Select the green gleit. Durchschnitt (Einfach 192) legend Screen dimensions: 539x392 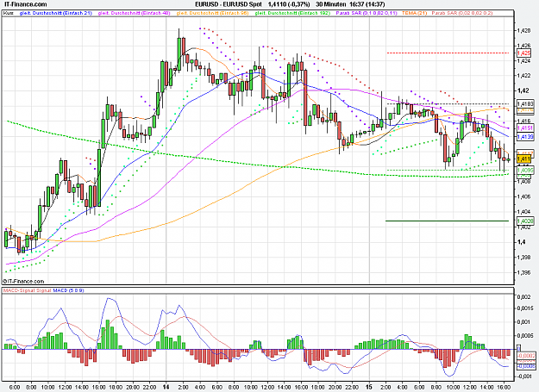292,13
